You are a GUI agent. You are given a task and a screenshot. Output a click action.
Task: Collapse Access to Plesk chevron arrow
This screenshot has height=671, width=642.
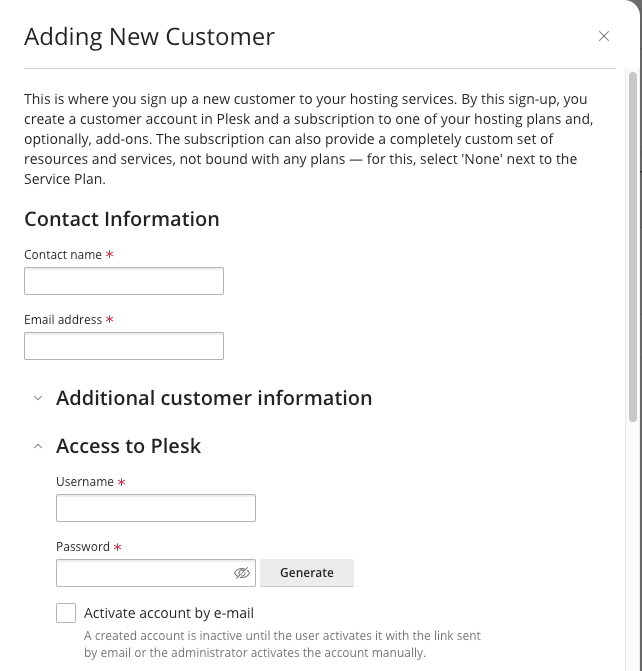(38, 446)
